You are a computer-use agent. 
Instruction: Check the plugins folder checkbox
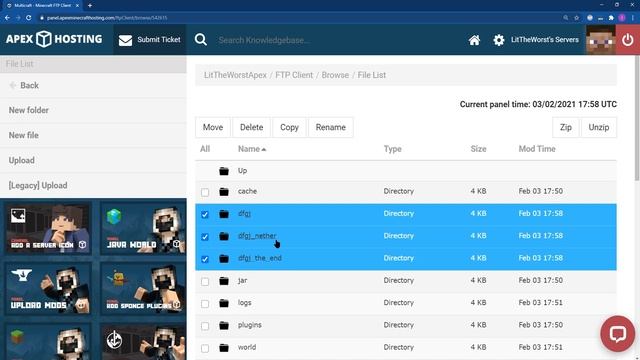tap(205, 326)
